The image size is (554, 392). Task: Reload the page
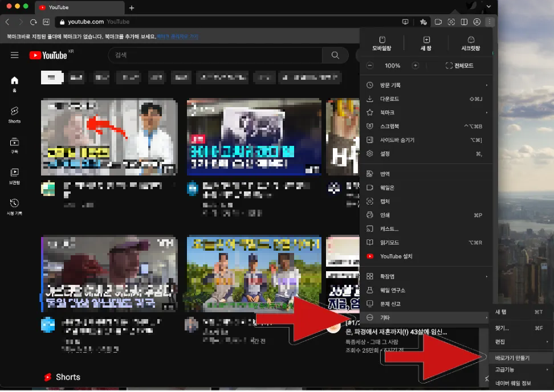click(x=33, y=22)
